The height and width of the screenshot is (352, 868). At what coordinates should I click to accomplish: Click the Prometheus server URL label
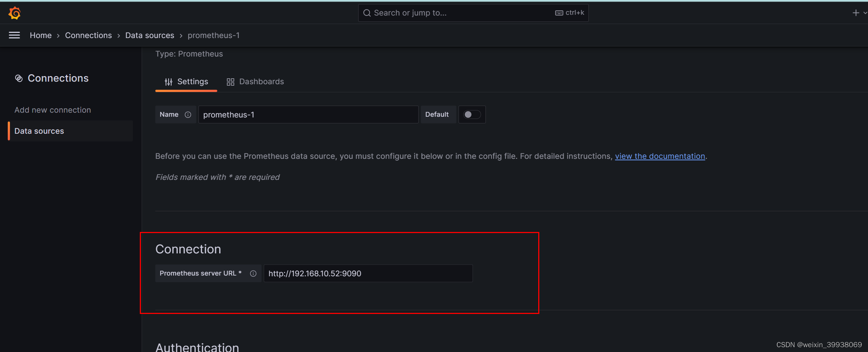point(201,273)
